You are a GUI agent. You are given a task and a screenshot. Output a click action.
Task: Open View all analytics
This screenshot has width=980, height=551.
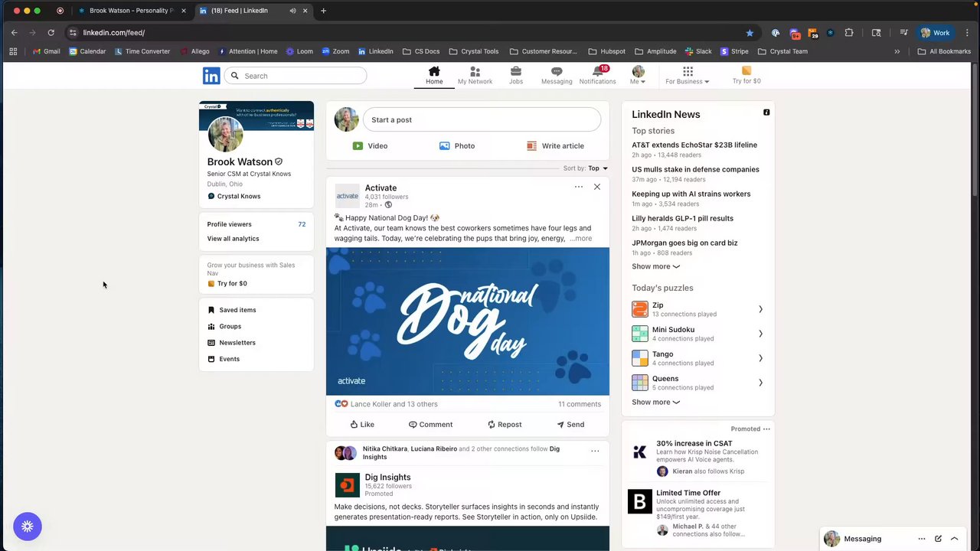point(233,239)
